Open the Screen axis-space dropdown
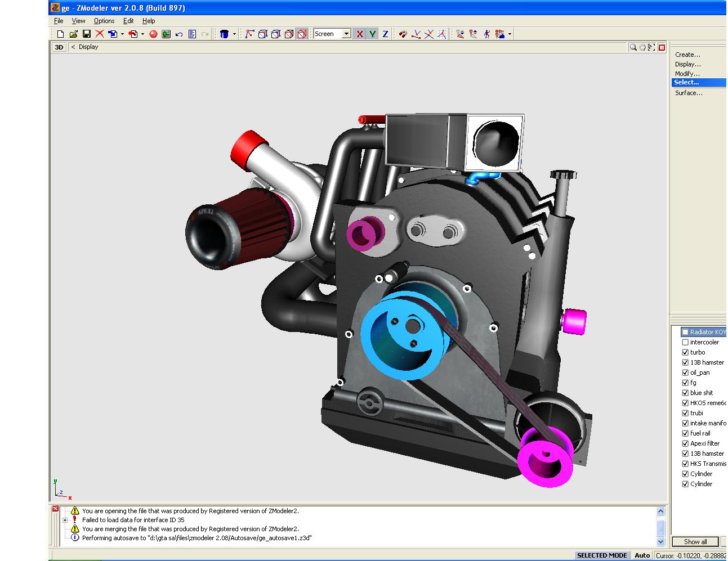Screen dimensions: 728x561 coord(346,34)
